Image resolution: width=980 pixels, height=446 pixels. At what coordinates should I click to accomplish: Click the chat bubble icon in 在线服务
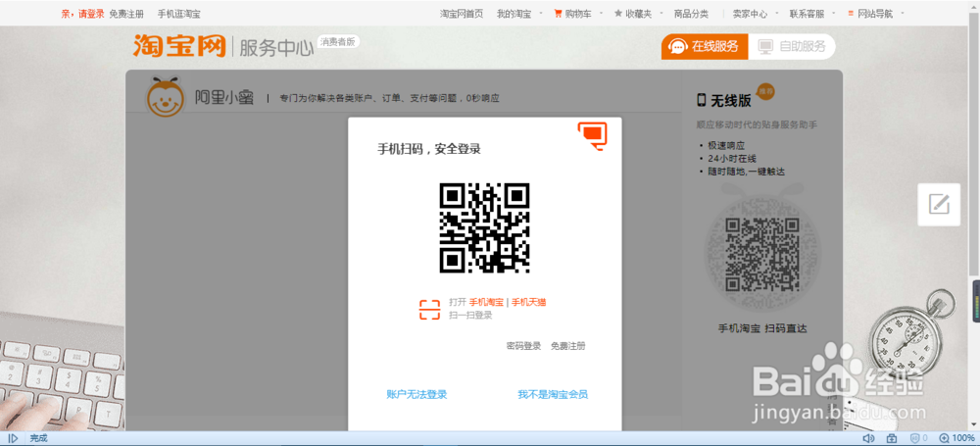(x=677, y=47)
